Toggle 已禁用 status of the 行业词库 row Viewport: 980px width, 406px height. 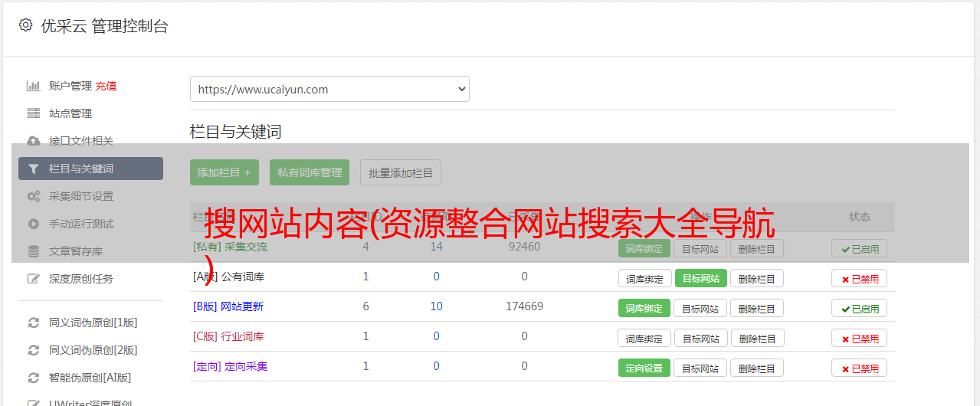860,338
